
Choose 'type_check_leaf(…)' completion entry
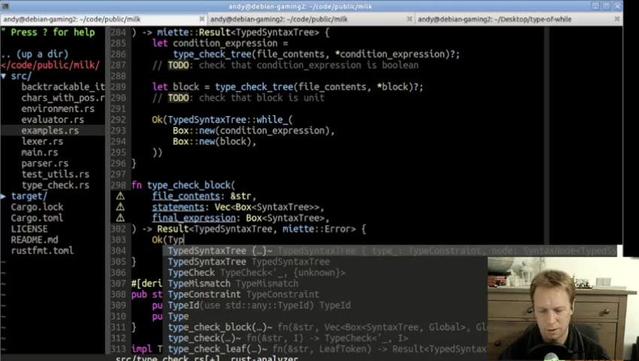[326, 349]
